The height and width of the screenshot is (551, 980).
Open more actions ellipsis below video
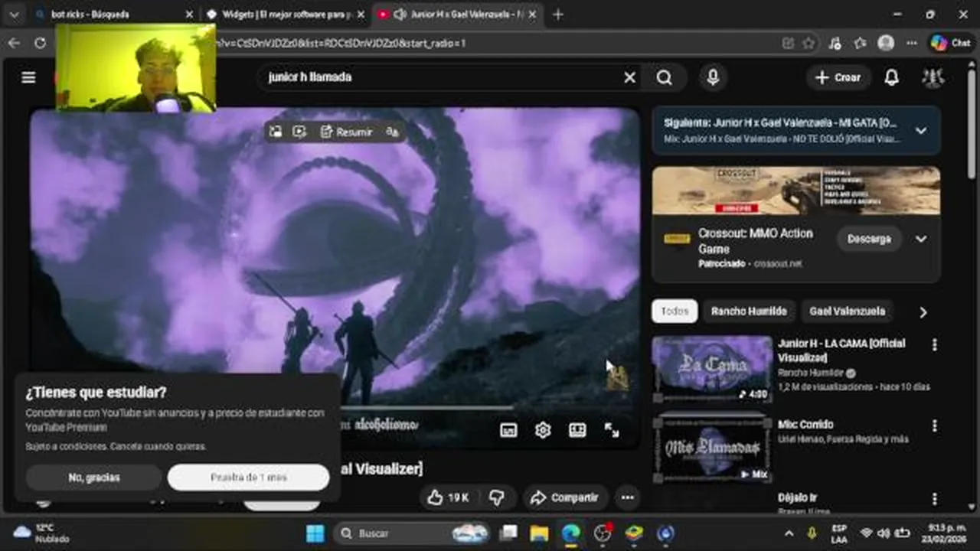(x=627, y=498)
